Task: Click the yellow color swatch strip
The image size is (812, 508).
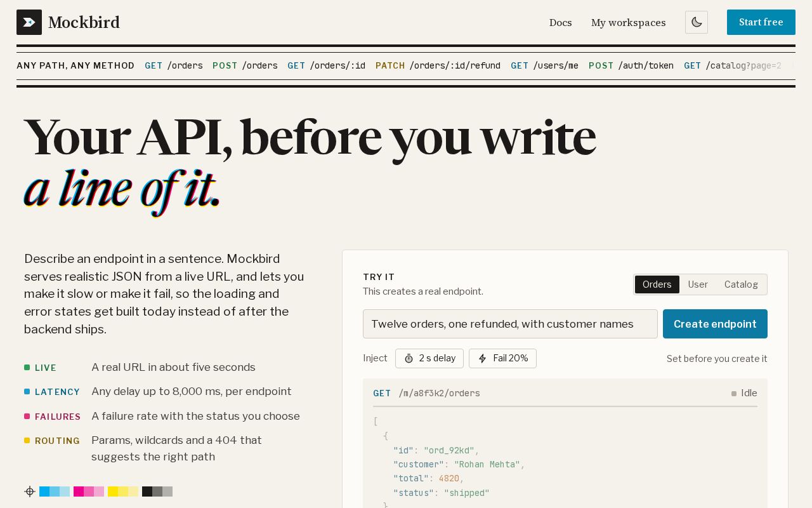Action: 123,491
